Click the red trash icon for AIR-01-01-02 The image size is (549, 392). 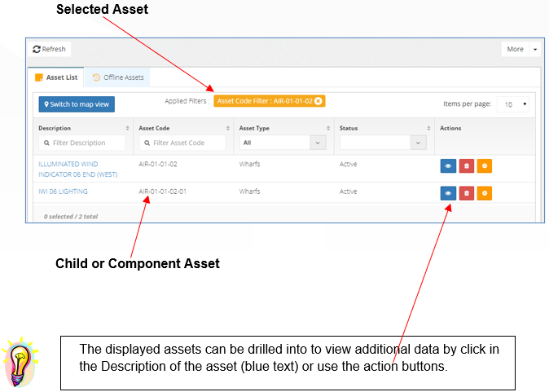[x=467, y=165]
